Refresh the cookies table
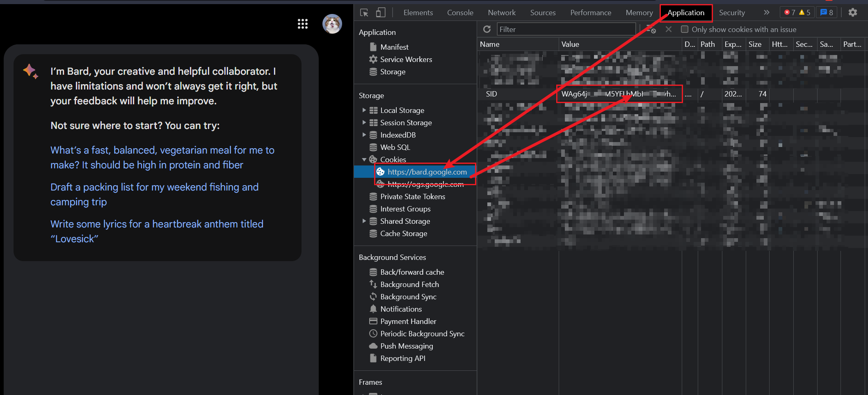 click(x=487, y=29)
